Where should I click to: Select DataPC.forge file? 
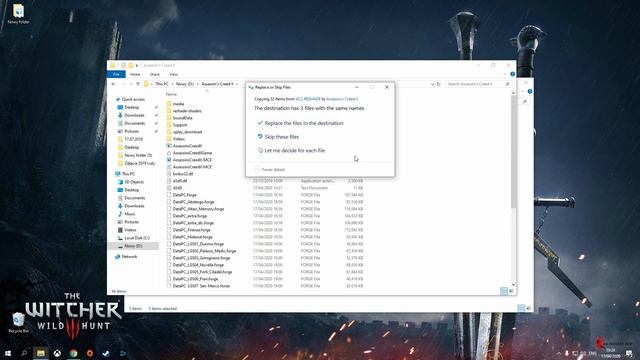182,195
